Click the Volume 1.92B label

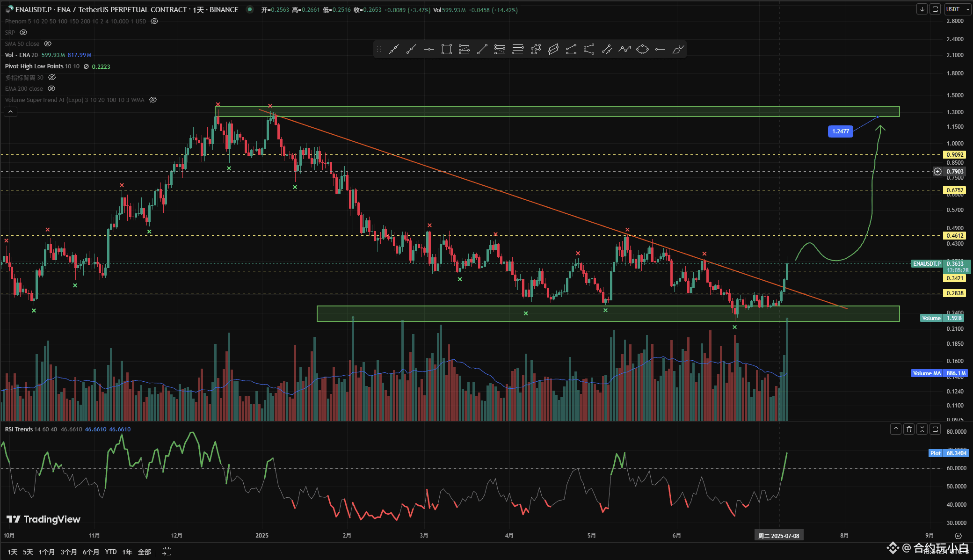pos(942,318)
